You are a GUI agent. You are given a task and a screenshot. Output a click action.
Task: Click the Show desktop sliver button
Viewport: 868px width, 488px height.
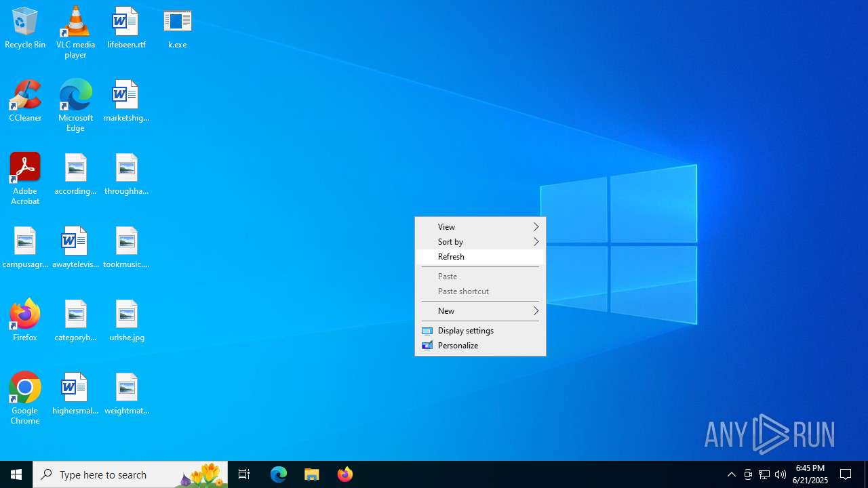[866, 474]
